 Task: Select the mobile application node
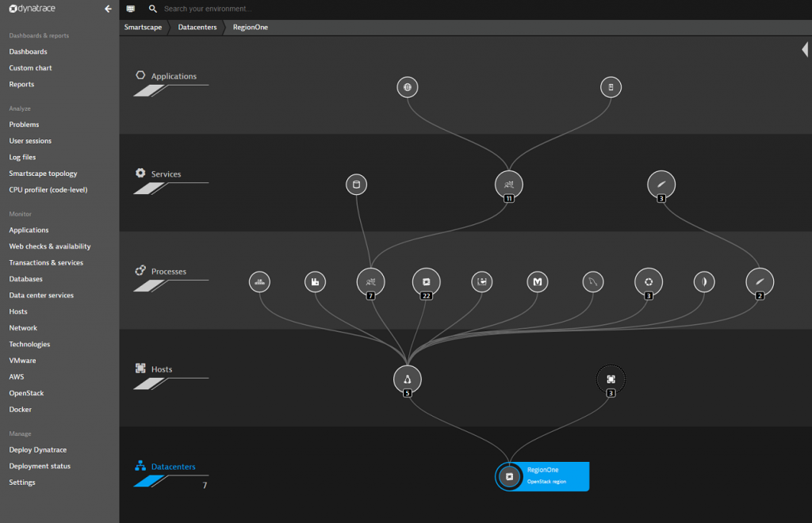[611, 87]
